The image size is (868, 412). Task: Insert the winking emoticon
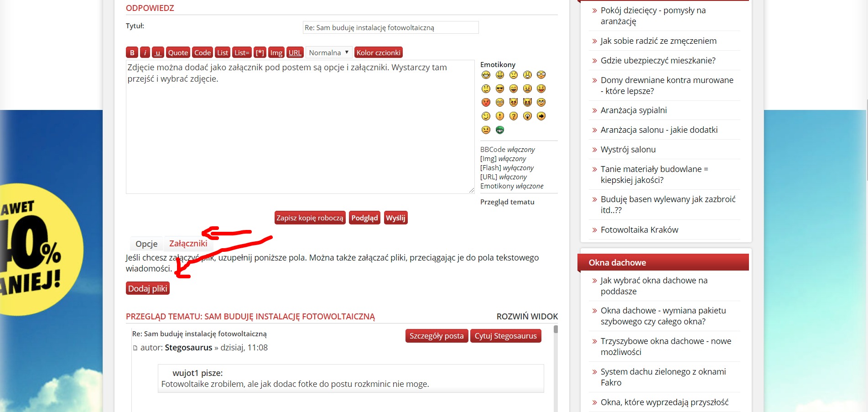click(486, 116)
